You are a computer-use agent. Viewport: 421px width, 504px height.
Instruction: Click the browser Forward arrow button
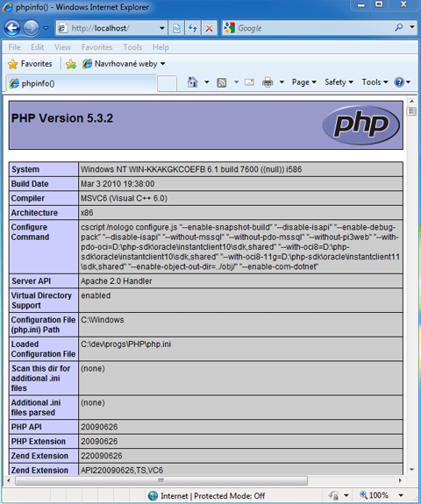tap(31, 28)
